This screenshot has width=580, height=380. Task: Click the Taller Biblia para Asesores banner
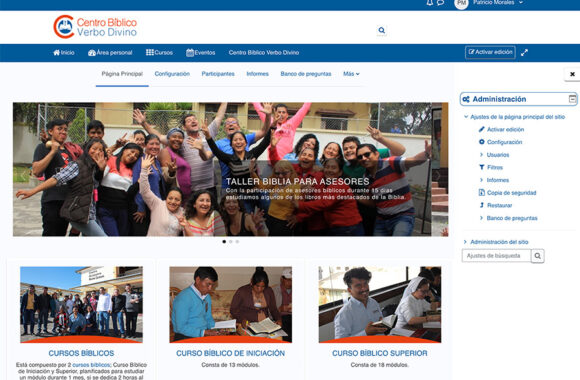[x=230, y=169]
